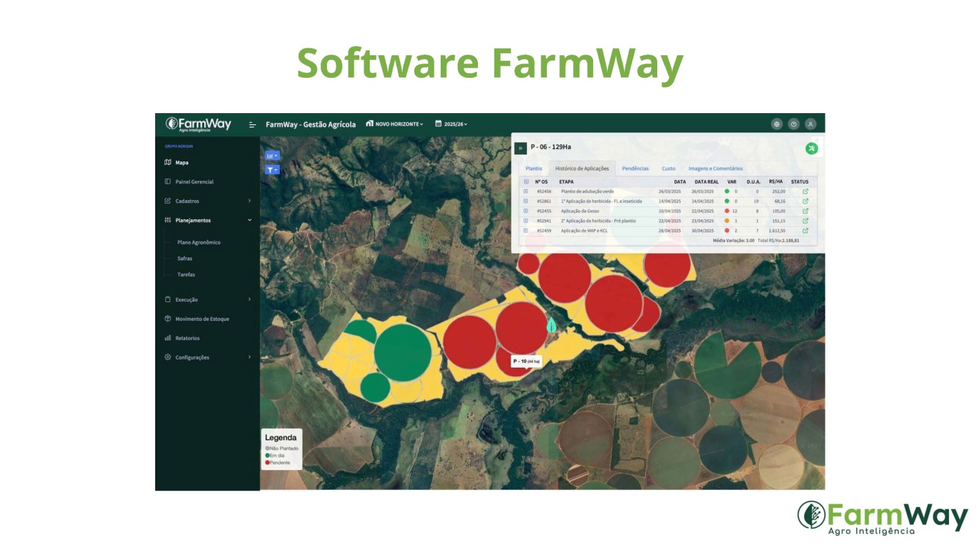Switch to the Pendências tab

(x=635, y=168)
